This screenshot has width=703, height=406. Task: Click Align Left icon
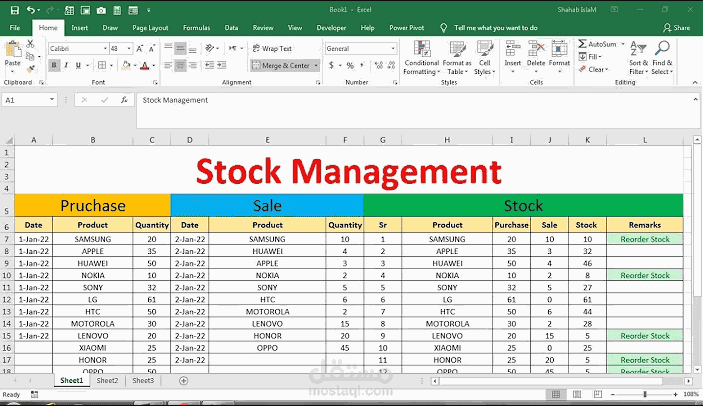(168, 65)
